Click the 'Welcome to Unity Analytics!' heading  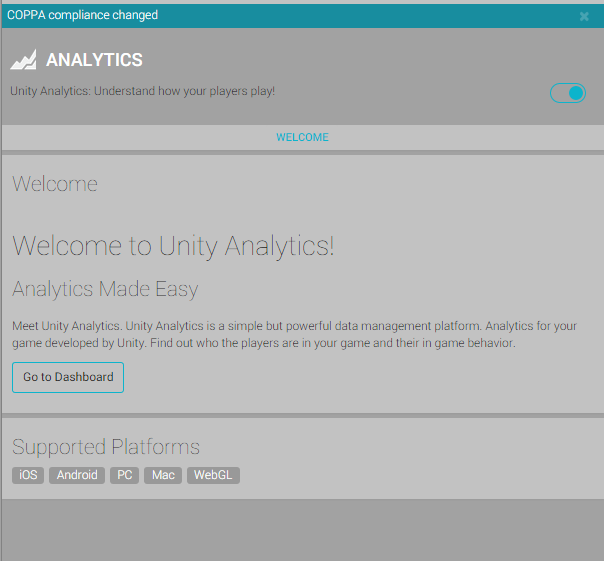point(173,246)
